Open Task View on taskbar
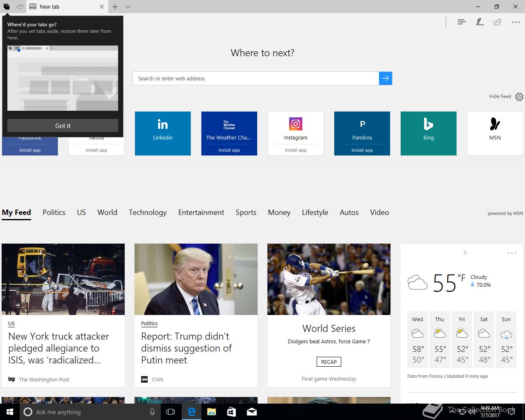This screenshot has width=525, height=420. point(171,412)
